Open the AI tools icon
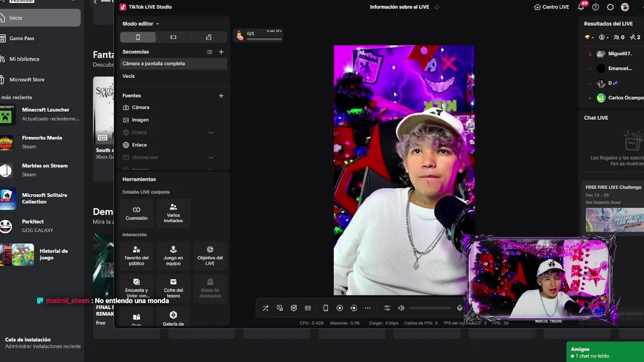 coord(294,308)
